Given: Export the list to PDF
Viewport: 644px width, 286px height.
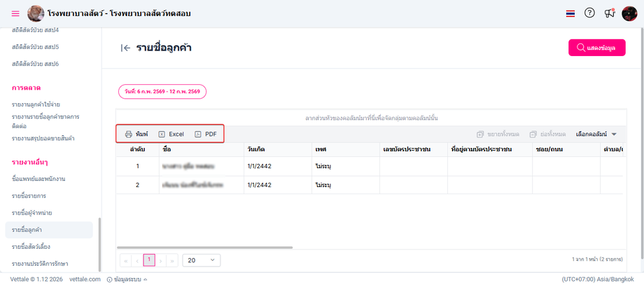Looking at the screenshot, I should pyautogui.click(x=206, y=134).
